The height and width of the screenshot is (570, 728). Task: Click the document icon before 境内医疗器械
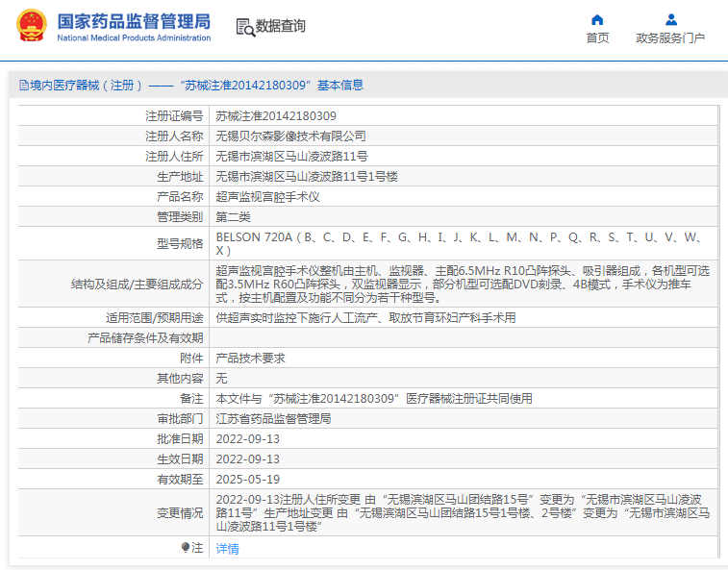(24, 86)
